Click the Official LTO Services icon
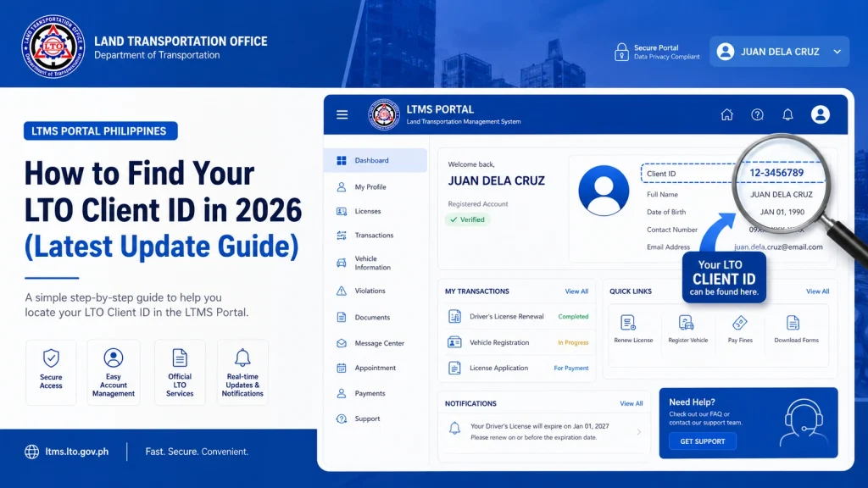Screen dimensions: 868x488 [x=180, y=358]
